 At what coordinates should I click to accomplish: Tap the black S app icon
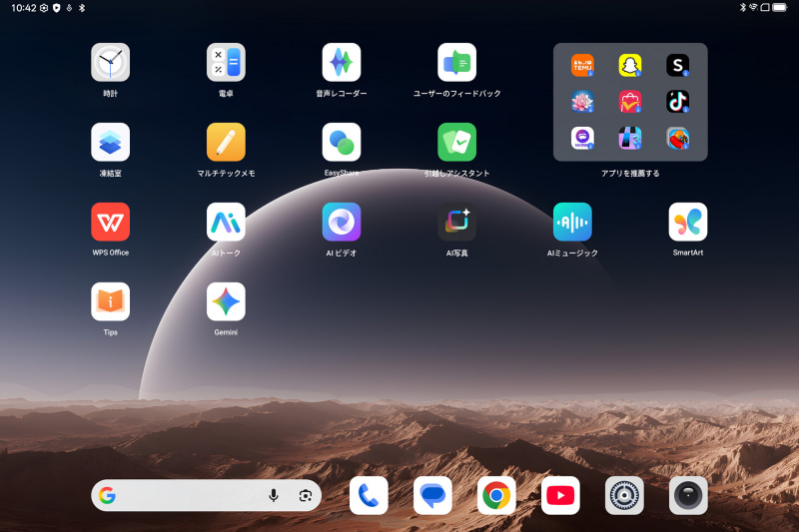point(678,65)
